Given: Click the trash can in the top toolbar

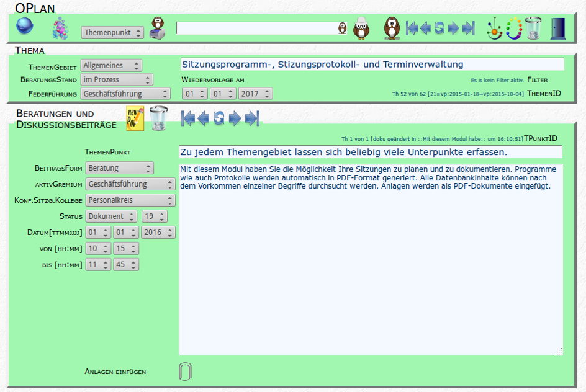Looking at the screenshot, I should (x=533, y=29).
